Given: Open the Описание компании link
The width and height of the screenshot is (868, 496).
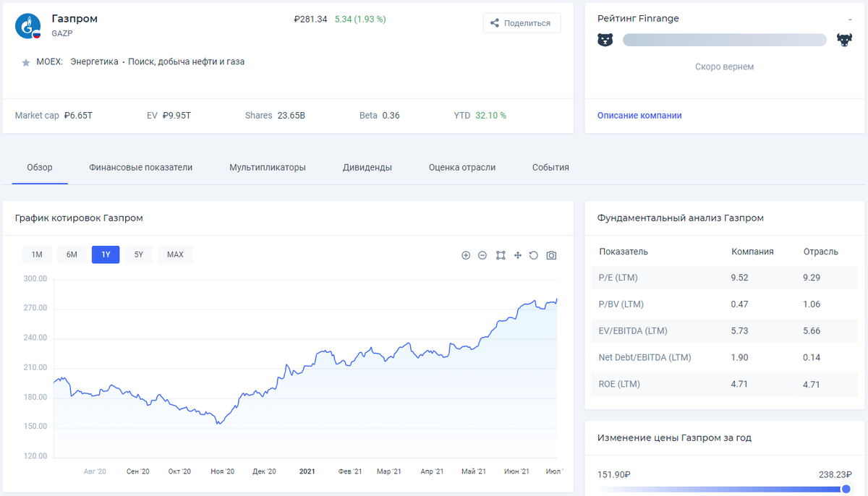Looking at the screenshot, I should [639, 116].
